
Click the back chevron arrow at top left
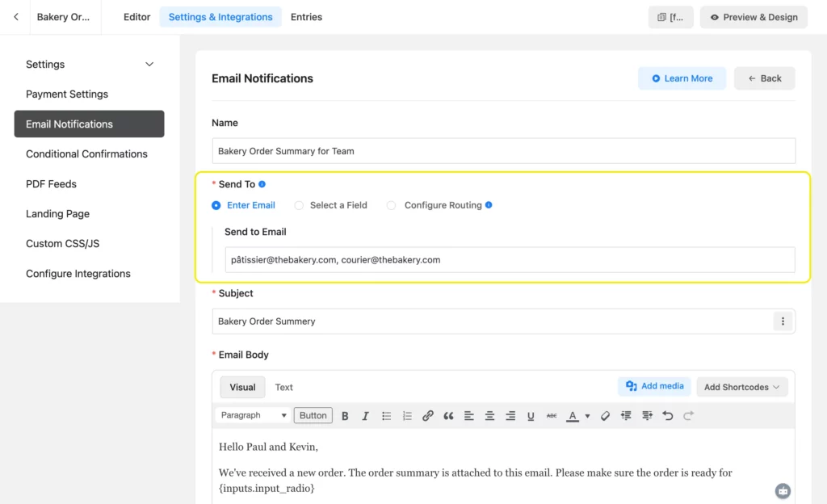tap(16, 17)
